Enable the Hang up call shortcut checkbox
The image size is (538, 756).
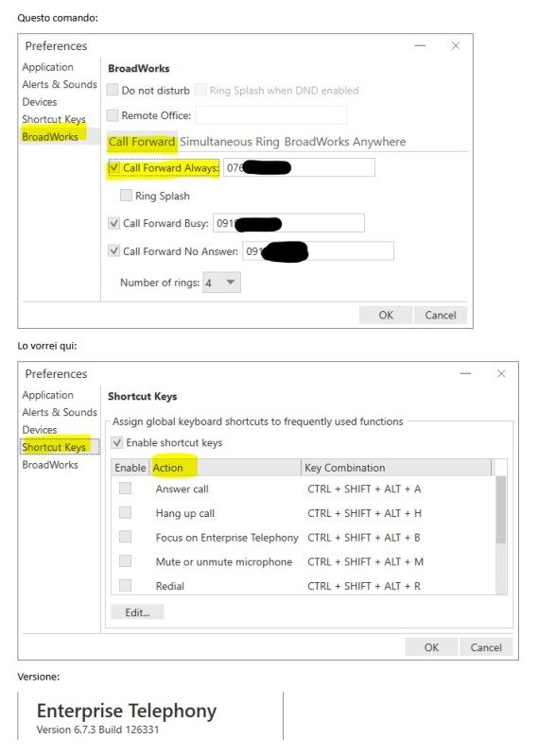pos(126,512)
